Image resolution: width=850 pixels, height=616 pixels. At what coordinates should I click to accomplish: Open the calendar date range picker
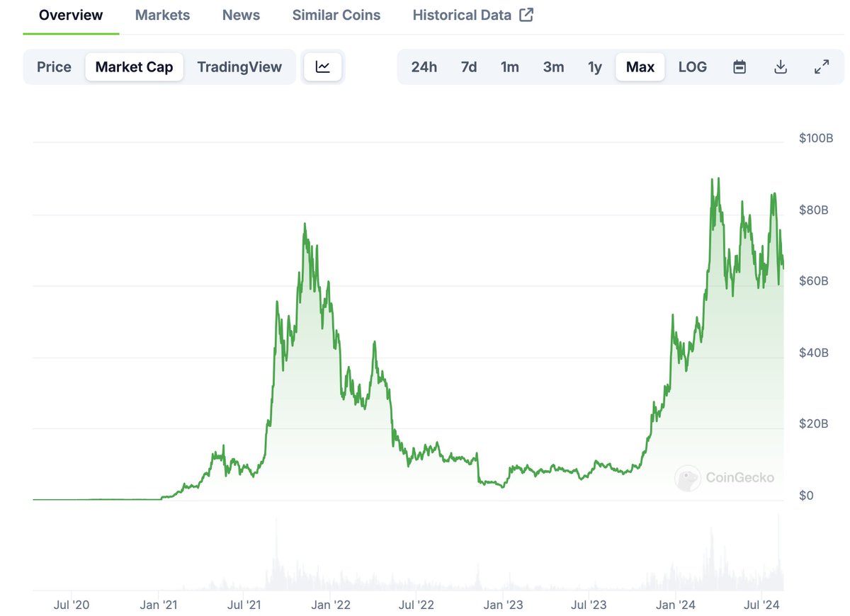(x=739, y=67)
